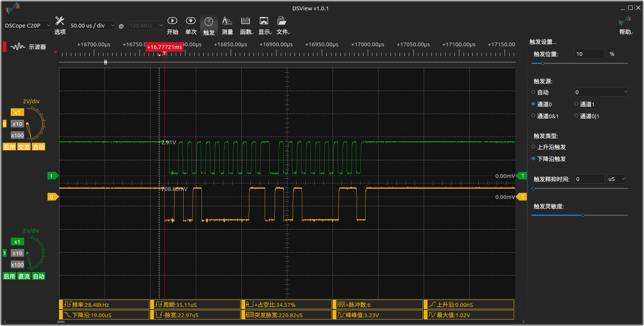This screenshot has width=644, height=326.
Task: Click yellow trigger level T marker
Action: pos(522,197)
